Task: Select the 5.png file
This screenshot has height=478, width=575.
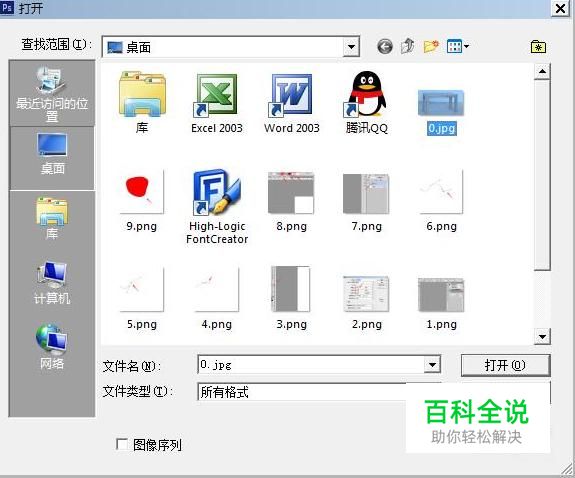Action: click(142, 298)
